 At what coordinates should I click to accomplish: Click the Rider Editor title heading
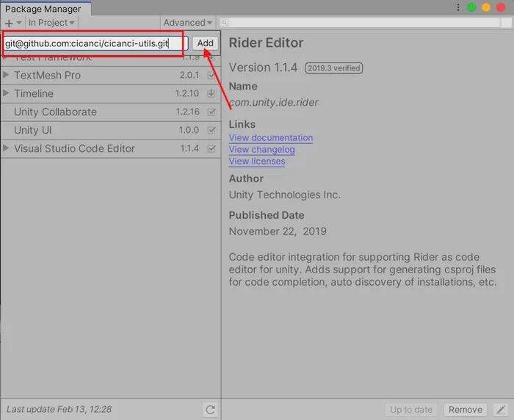(266, 43)
